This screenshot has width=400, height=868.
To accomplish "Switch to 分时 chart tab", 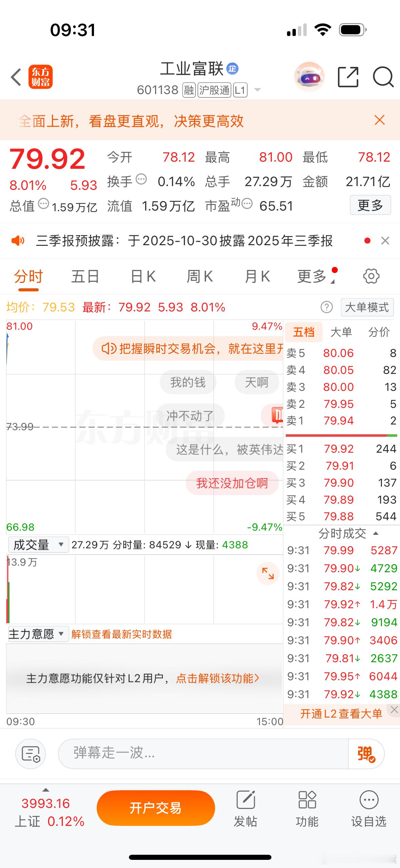I will pos(28,276).
